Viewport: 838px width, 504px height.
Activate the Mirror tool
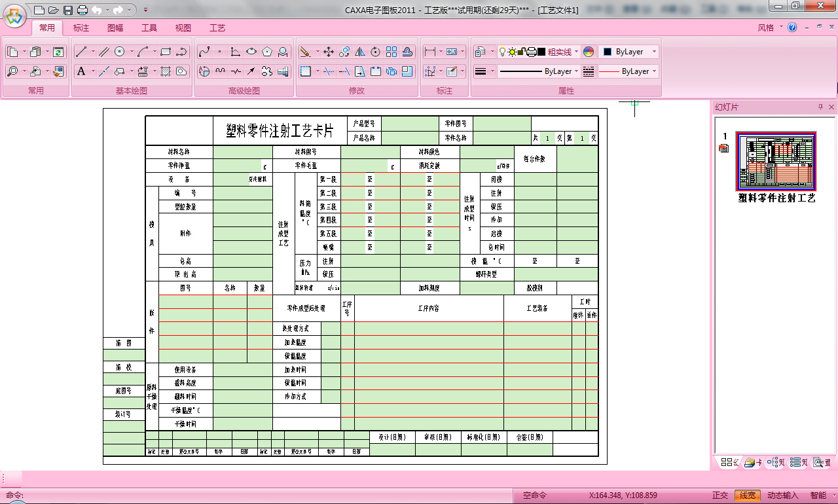point(359,52)
